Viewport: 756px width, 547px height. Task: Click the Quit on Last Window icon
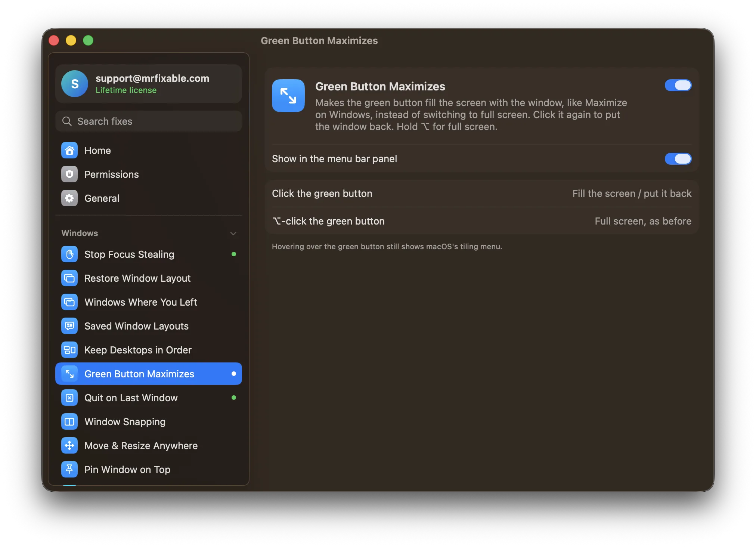(69, 398)
